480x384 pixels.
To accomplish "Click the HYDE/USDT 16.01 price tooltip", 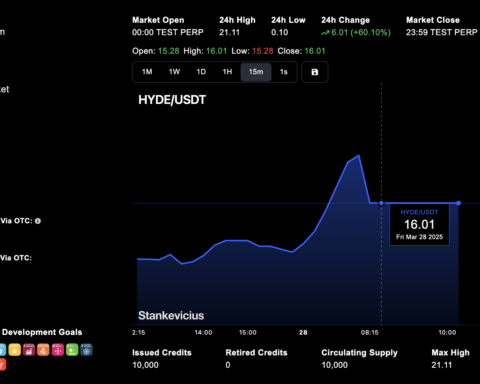I will click(x=419, y=225).
